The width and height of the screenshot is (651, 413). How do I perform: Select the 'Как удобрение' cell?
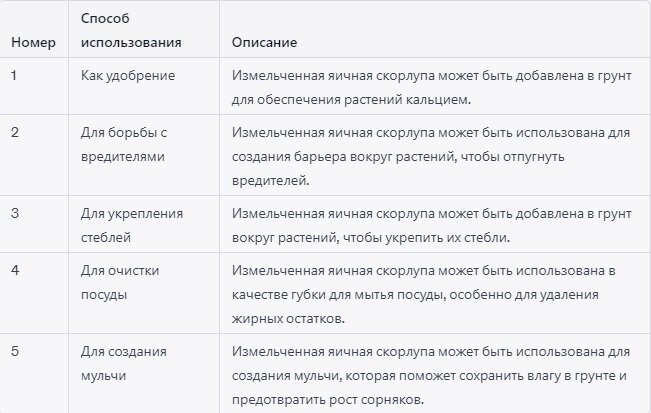(128, 75)
